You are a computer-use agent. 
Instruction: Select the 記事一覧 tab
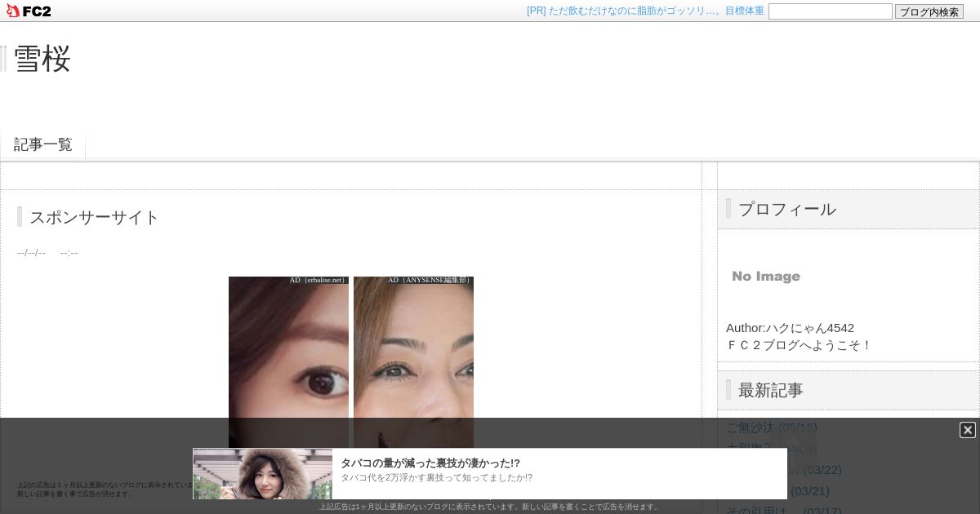(43, 144)
